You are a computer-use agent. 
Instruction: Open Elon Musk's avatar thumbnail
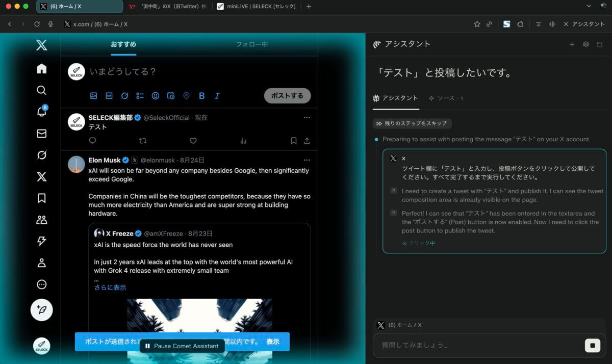tap(76, 164)
